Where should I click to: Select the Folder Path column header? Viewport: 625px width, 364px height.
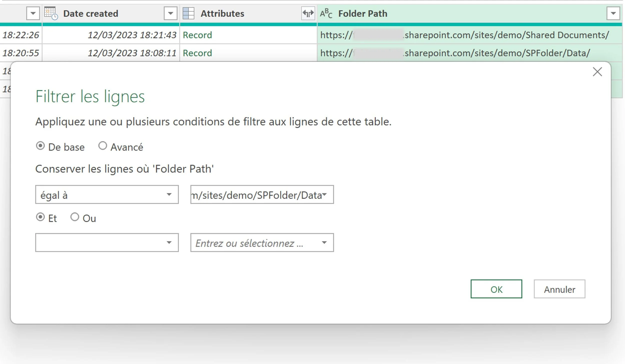tap(362, 13)
